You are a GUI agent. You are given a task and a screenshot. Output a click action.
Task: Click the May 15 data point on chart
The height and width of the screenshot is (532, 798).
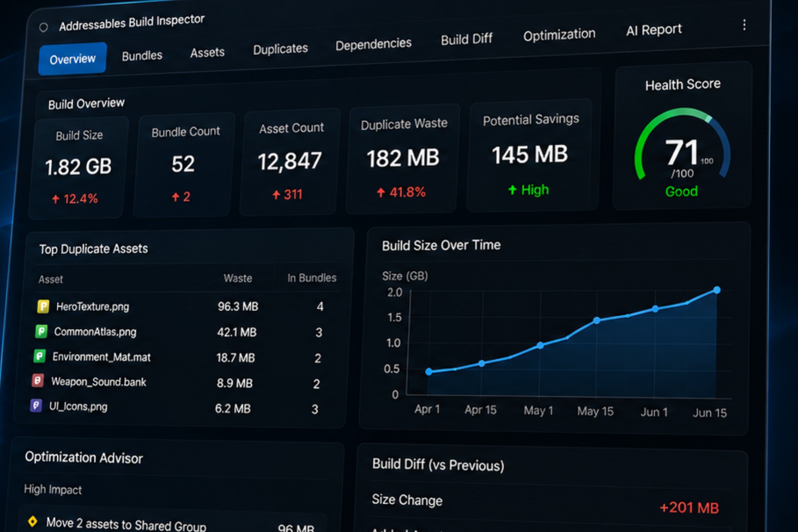597,320
